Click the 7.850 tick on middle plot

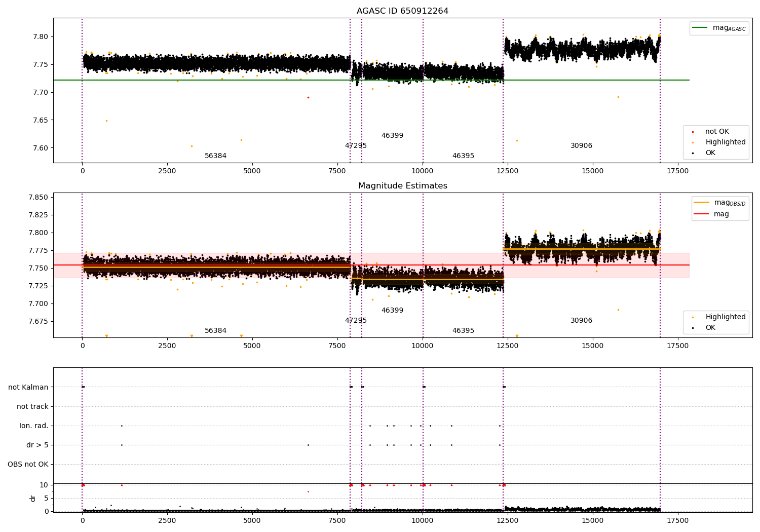tap(38, 198)
